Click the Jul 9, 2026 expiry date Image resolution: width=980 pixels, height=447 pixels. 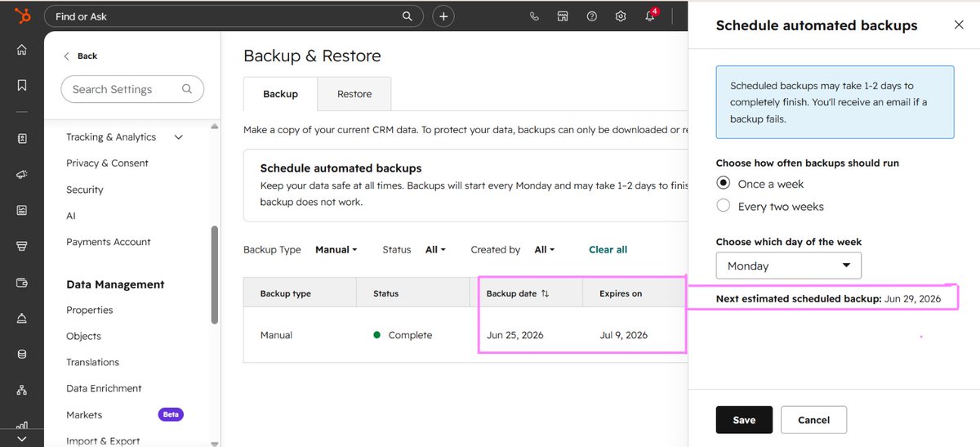(624, 335)
